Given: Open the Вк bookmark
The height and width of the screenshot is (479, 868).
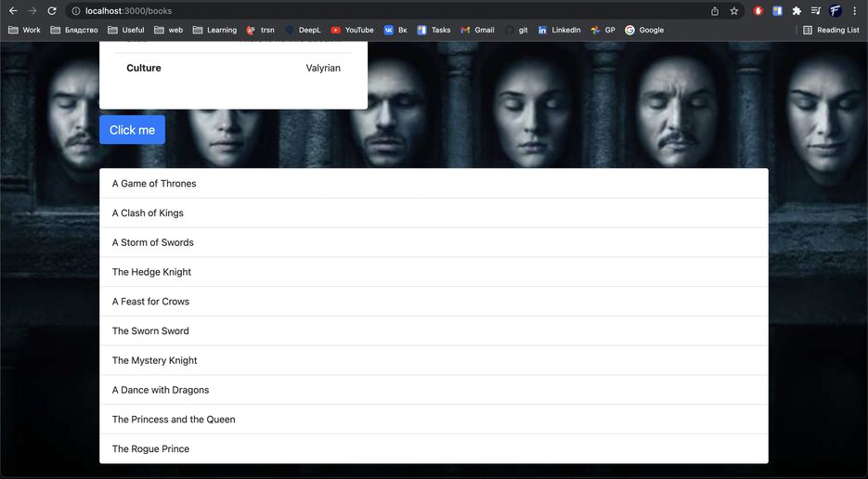Looking at the screenshot, I should coord(395,30).
